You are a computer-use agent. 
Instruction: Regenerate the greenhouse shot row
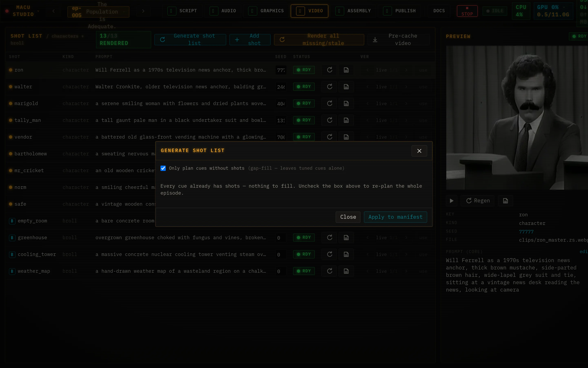330,238
